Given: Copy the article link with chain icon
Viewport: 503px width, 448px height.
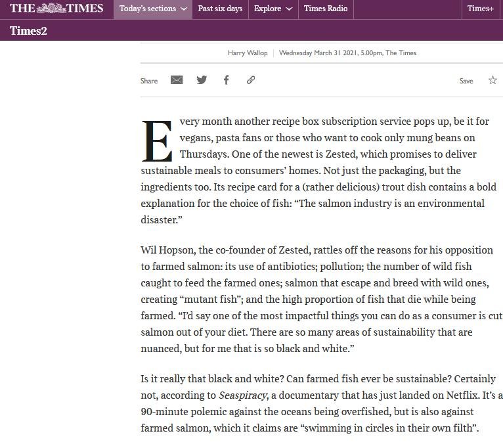Looking at the screenshot, I should [251, 80].
